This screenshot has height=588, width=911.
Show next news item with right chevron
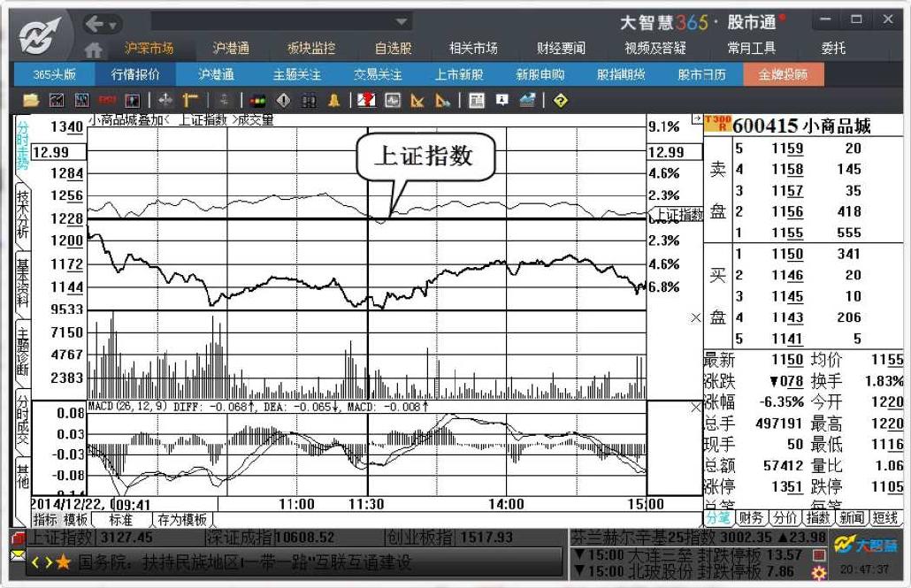[49, 562]
